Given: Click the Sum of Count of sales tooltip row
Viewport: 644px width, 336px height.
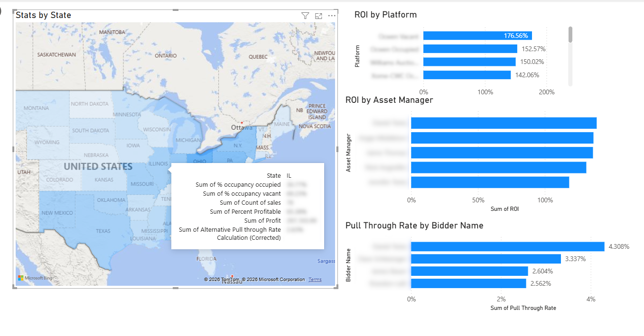Looking at the screenshot, I should (x=247, y=202).
